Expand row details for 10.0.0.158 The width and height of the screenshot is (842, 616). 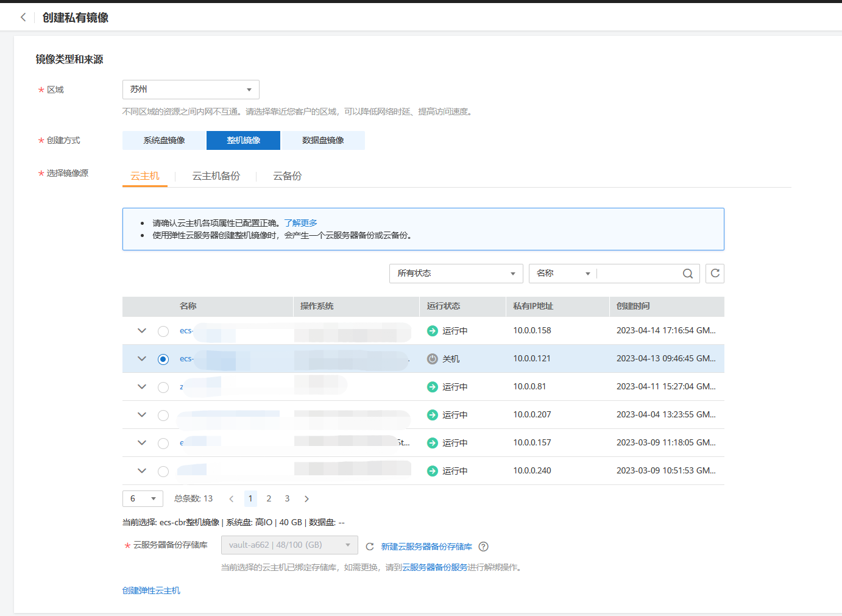click(x=142, y=331)
